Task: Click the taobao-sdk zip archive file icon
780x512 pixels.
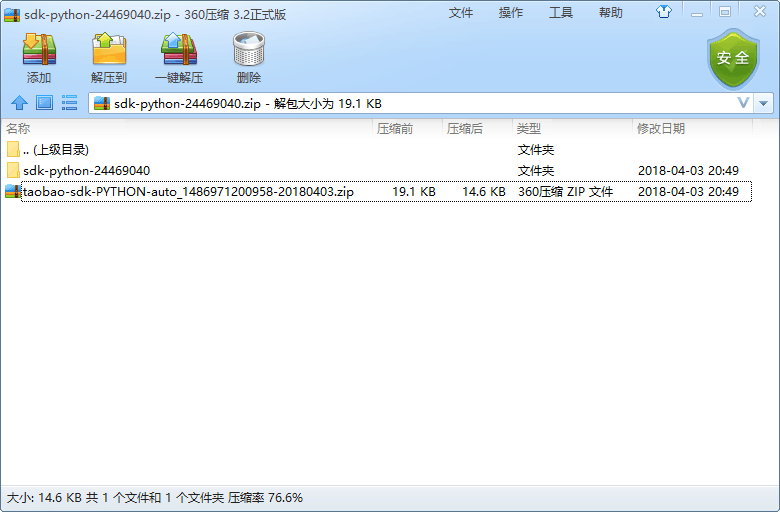Action: tap(13, 191)
